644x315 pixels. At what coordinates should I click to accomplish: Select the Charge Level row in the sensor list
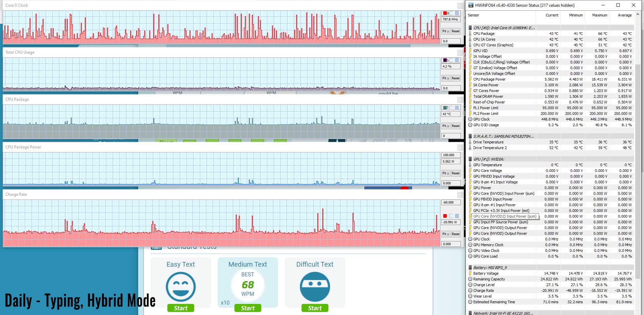click(484, 285)
